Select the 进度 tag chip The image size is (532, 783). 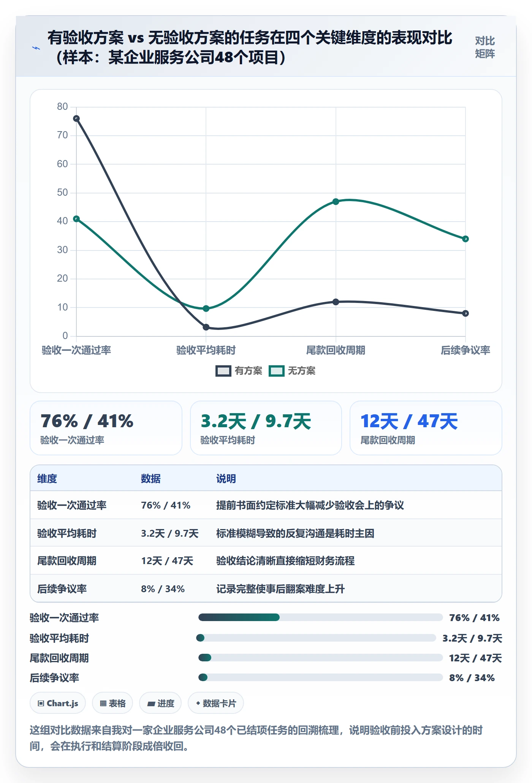click(x=160, y=703)
